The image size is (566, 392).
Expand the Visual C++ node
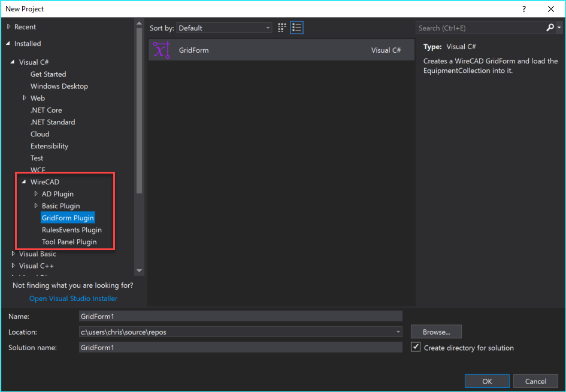tap(13, 265)
